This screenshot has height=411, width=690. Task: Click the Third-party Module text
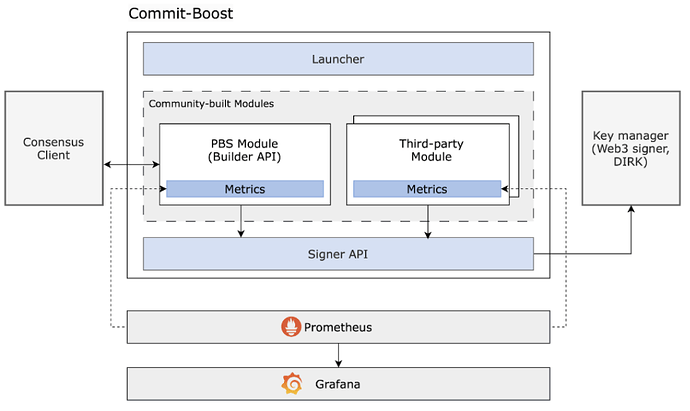click(431, 150)
